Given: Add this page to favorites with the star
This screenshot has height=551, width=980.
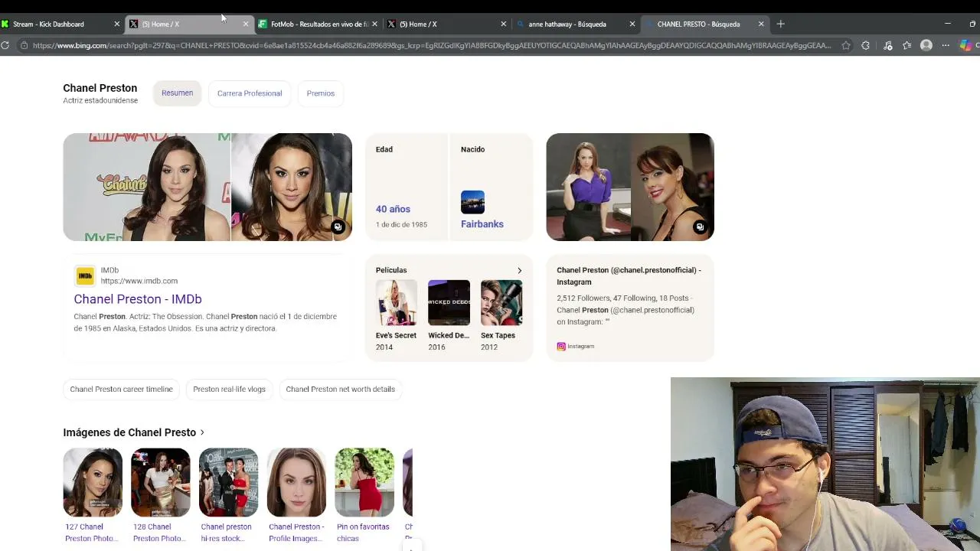Looking at the screenshot, I should tap(846, 45).
